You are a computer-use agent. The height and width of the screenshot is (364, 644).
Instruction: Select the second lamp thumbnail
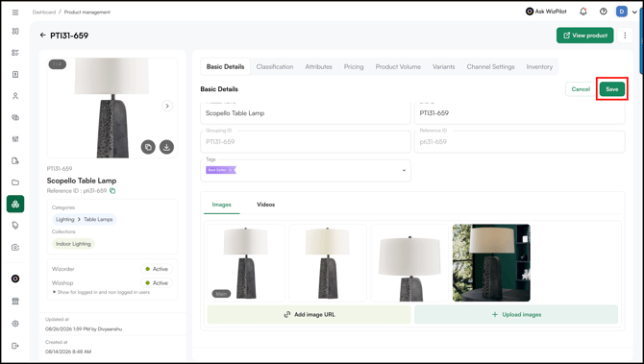328,262
